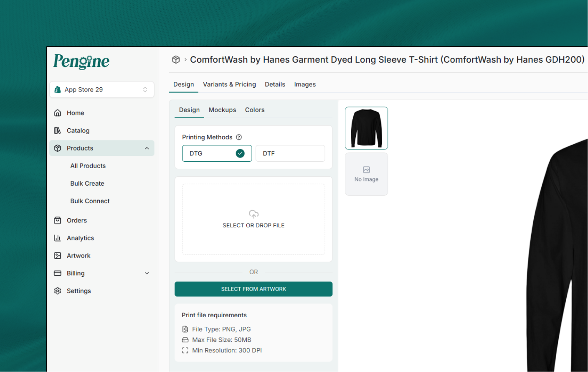Switch to Variants & Pricing tab
588x372 pixels.
pos(229,84)
